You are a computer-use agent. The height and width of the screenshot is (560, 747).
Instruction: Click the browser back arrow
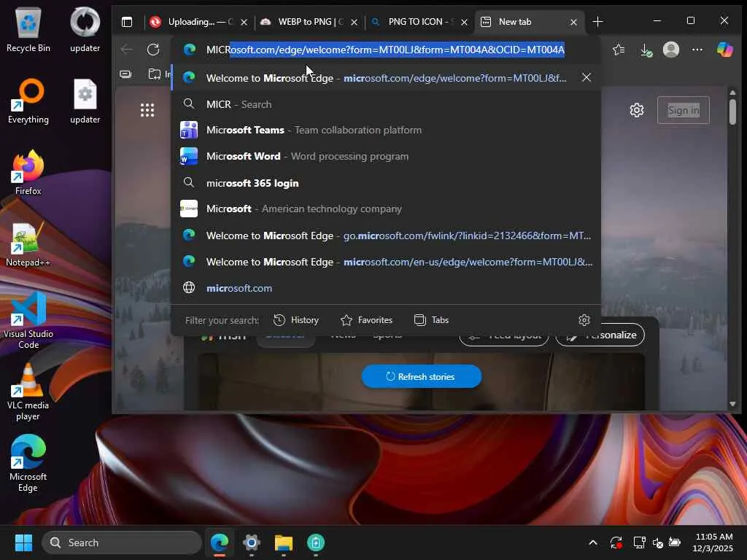pyautogui.click(x=127, y=49)
